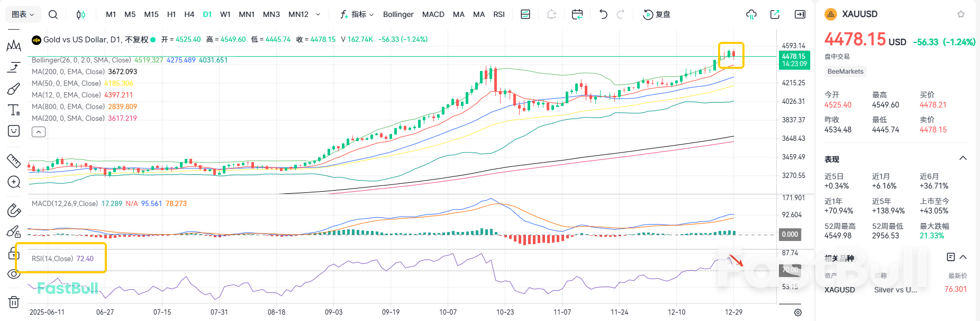Viewport: 980px width, 321px height.
Task: Start 复盘 replay mode
Action: point(657,14)
